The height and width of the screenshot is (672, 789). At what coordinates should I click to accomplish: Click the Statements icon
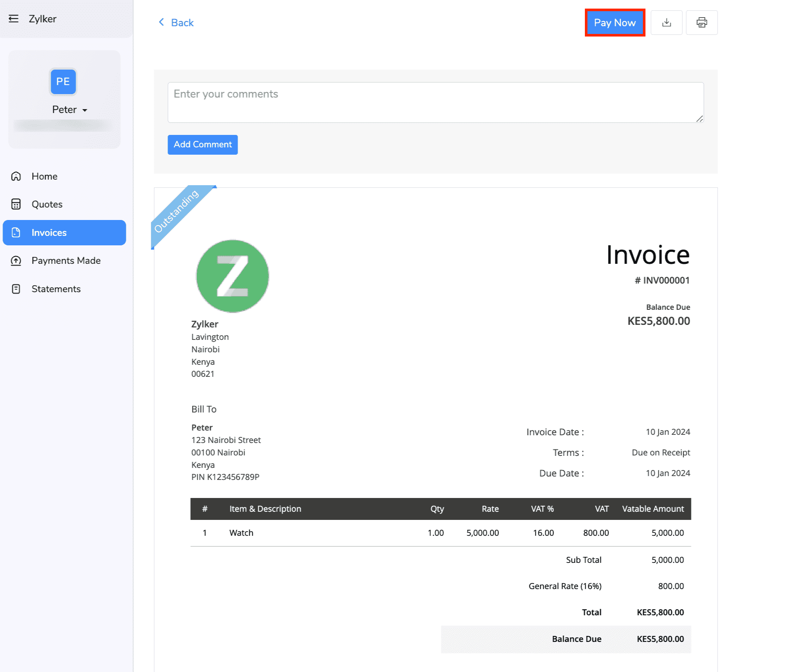point(15,289)
